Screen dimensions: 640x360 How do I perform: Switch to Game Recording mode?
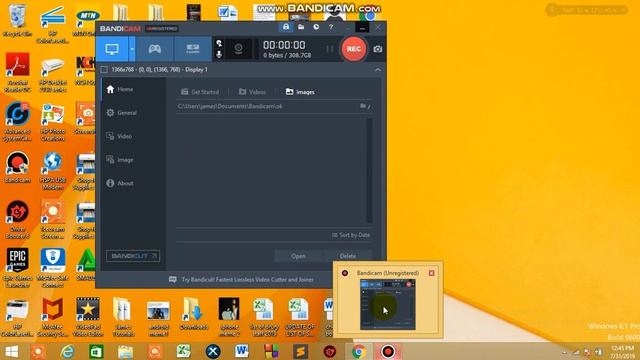pos(154,49)
